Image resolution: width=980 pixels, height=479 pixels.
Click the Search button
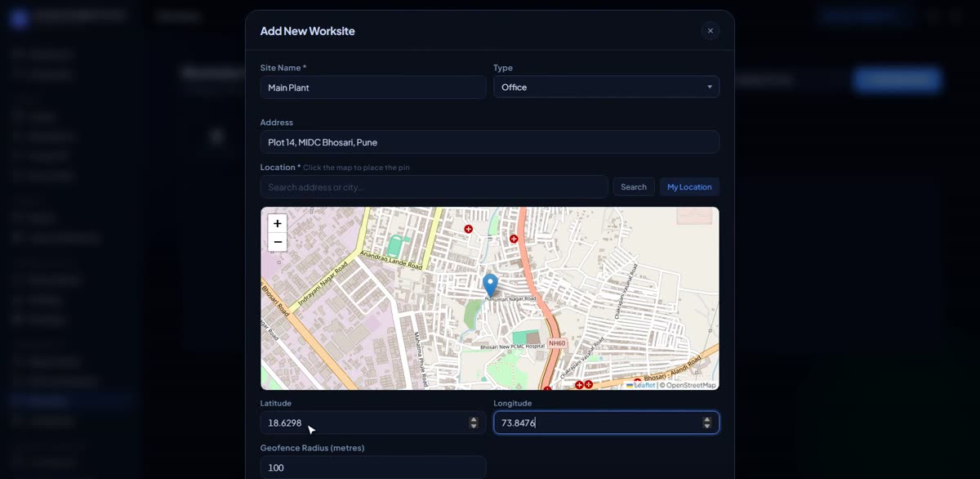[633, 187]
